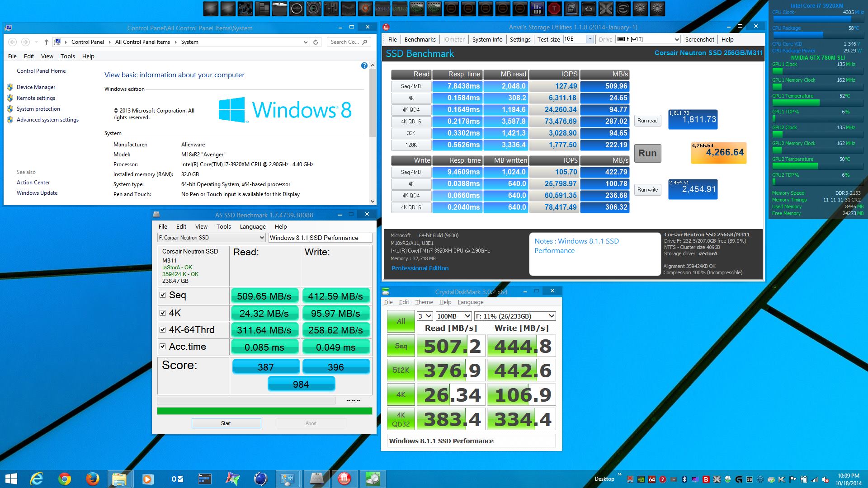The width and height of the screenshot is (868, 488).
Task: Uncheck the Acc.time test in AS SSD
Action: coord(163,347)
